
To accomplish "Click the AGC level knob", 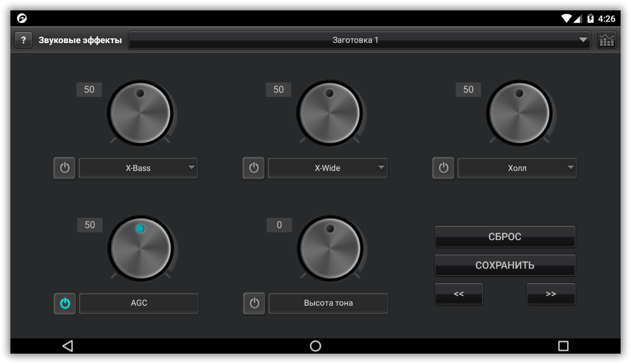I will [141, 248].
